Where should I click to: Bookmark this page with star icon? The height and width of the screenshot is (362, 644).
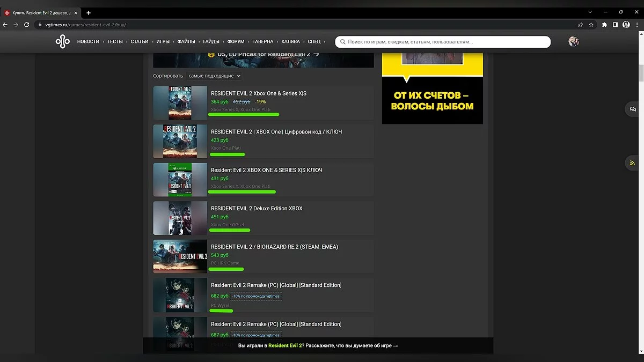coord(591,25)
